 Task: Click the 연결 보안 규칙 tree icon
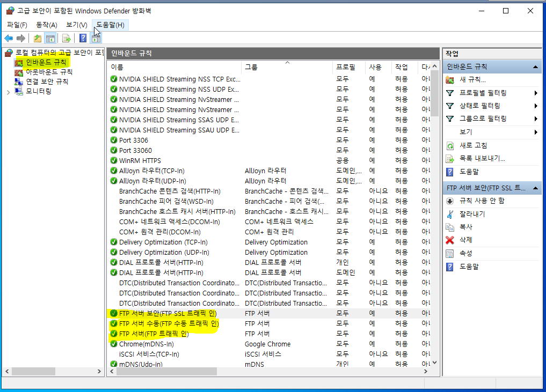coord(18,82)
